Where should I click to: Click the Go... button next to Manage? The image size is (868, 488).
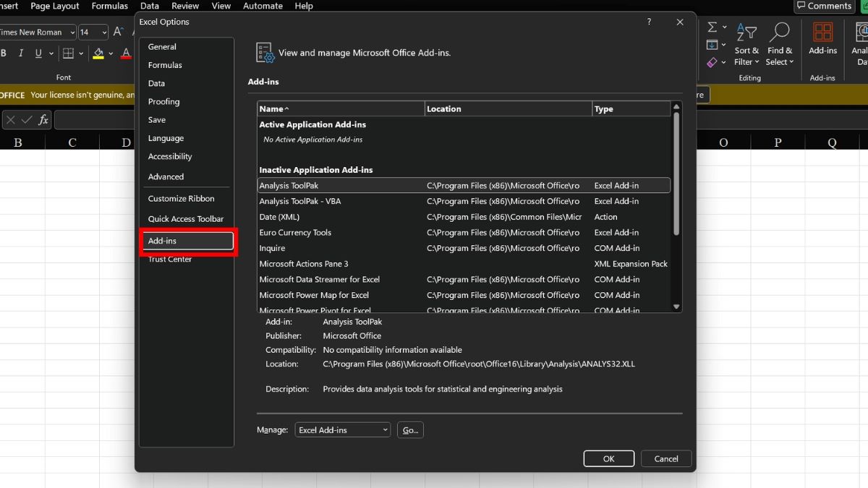(x=410, y=430)
